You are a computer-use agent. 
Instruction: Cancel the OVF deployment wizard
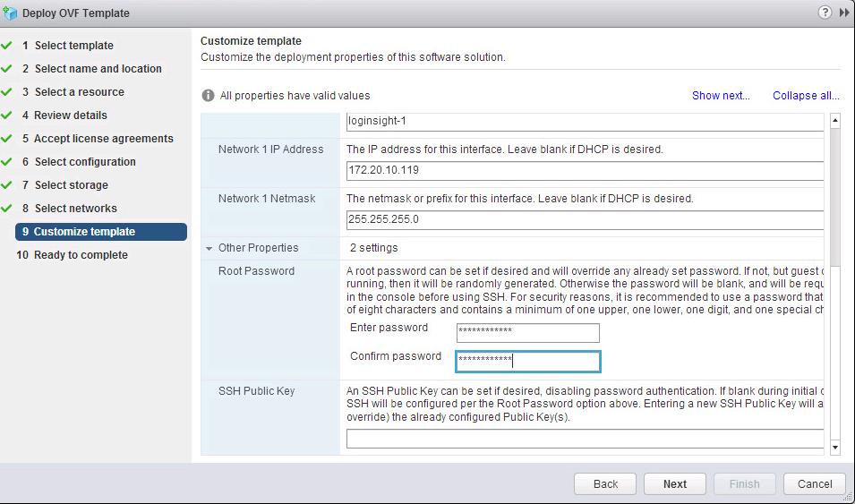[814, 483]
